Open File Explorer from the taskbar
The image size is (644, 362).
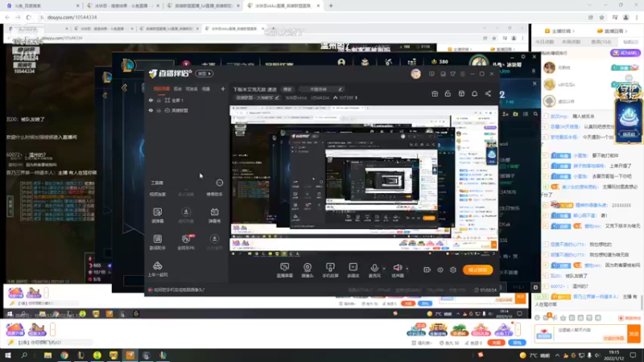(x=47, y=355)
